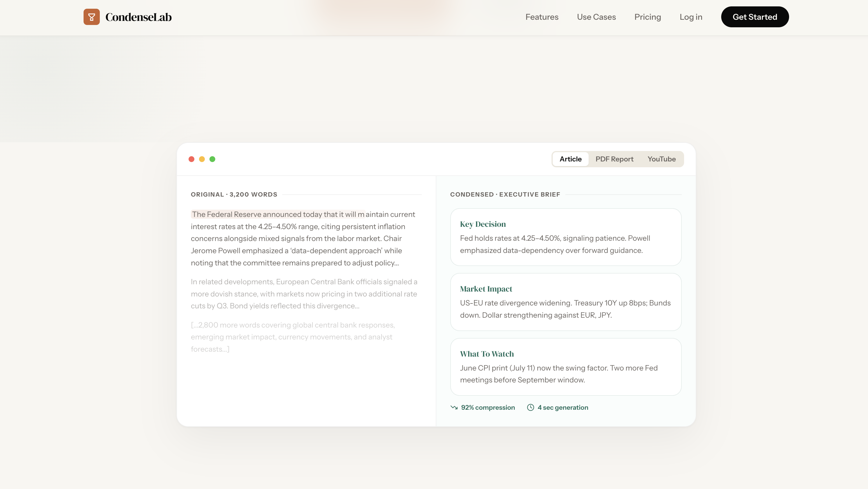The image size is (868, 489).
Task: Open the Market Impact card
Action: (x=565, y=302)
